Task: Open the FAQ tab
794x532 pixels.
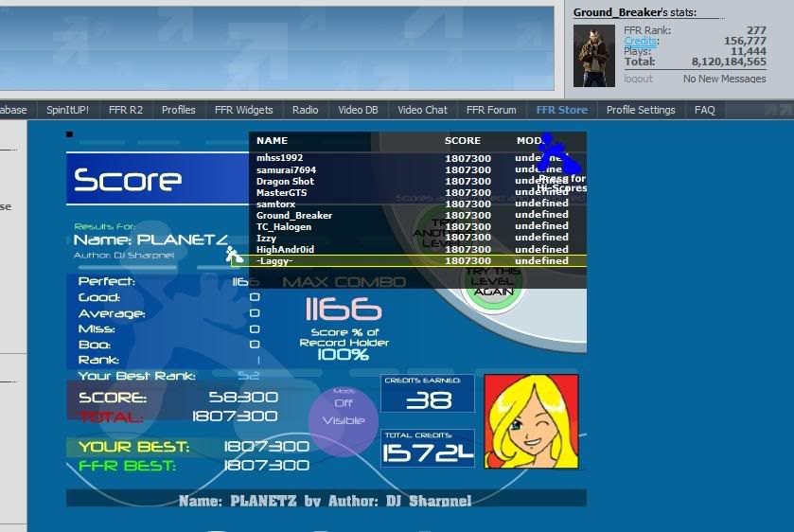Action: click(x=704, y=110)
